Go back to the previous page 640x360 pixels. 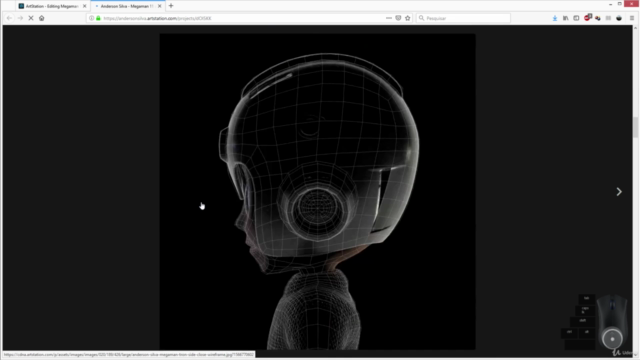(9, 18)
